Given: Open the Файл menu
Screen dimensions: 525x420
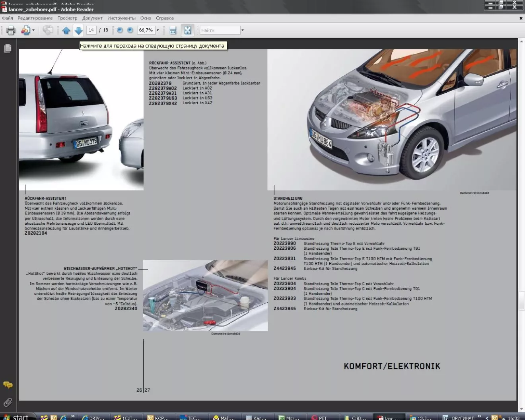Looking at the screenshot, I should click(8, 18).
